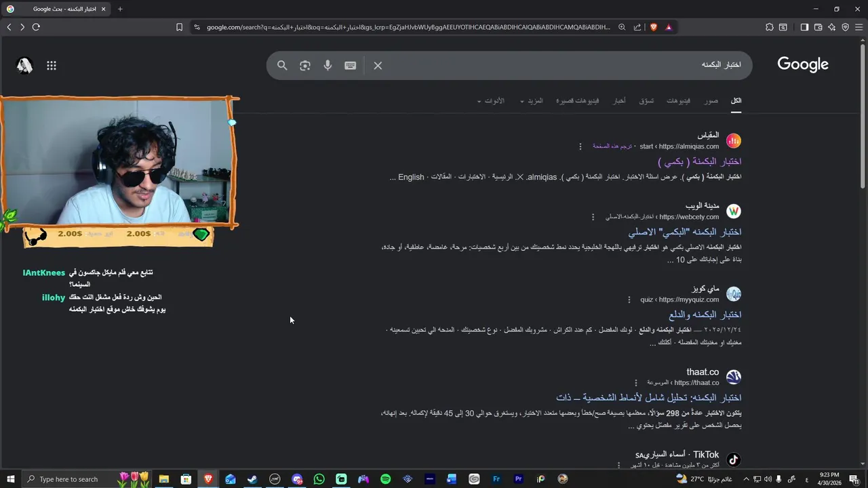Open result اختبار البكمنة ( بكمي )
The width and height of the screenshot is (868, 488).
700,161
